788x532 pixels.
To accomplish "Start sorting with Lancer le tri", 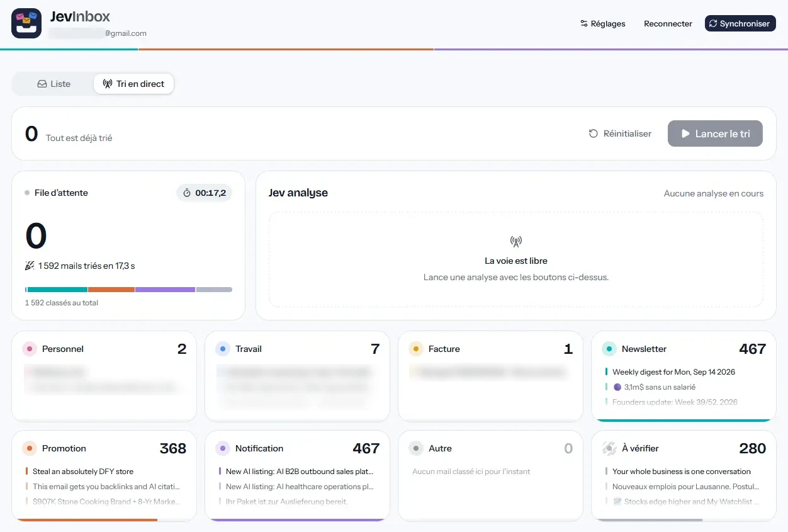I will pos(715,133).
